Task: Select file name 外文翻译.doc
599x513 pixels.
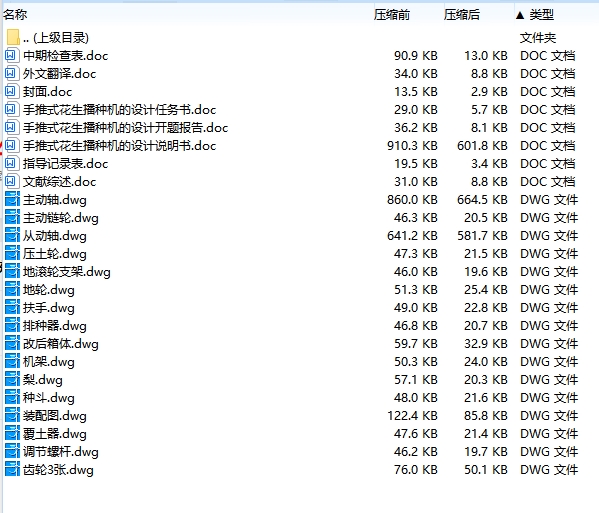Action: click(x=59, y=74)
